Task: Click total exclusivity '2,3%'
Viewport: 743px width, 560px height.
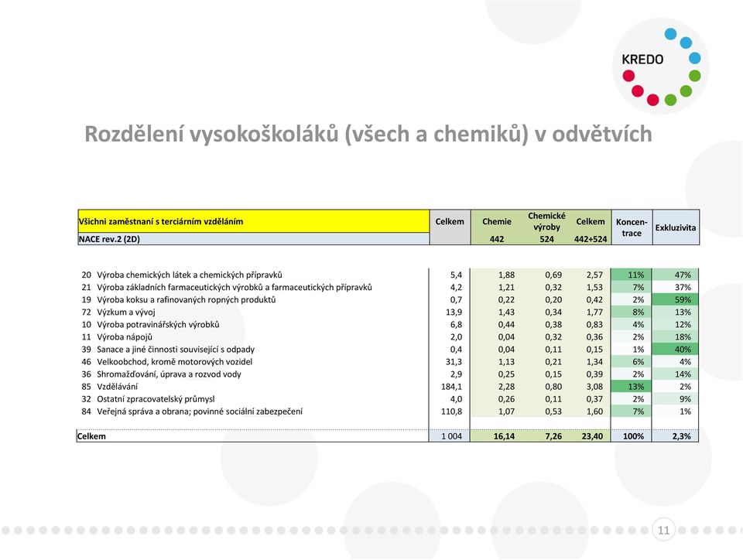Action: point(681,436)
